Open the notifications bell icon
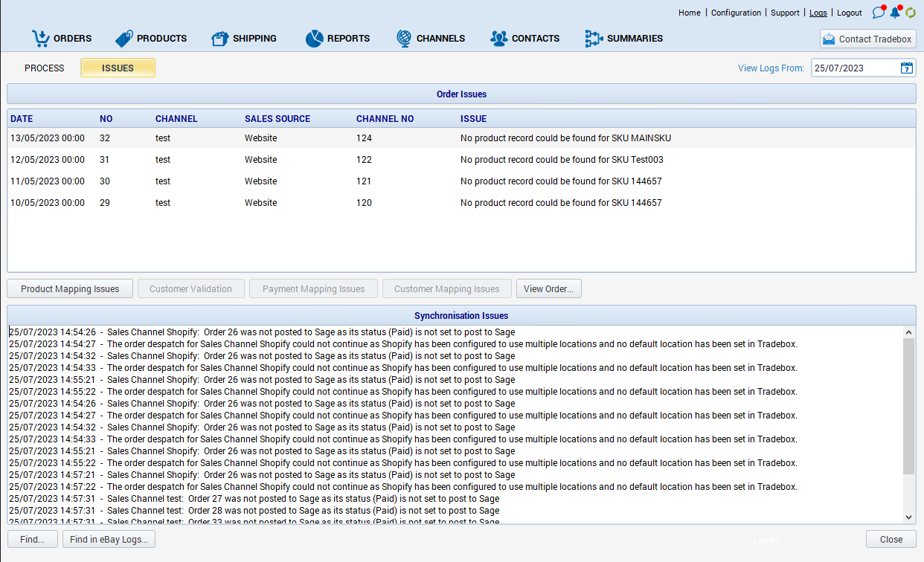 click(895, 13)
